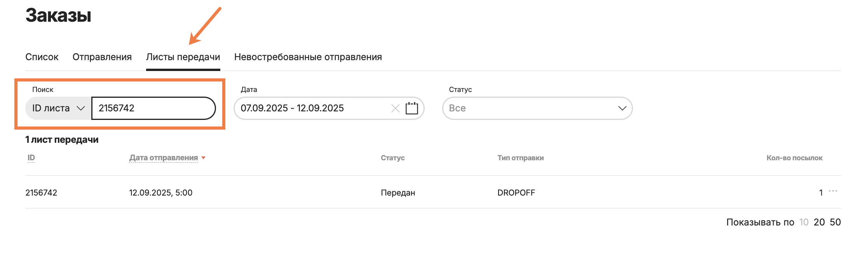The image size is (868, 253).
Task: Open the calendar picker icon
Action: tap(411, 108)
